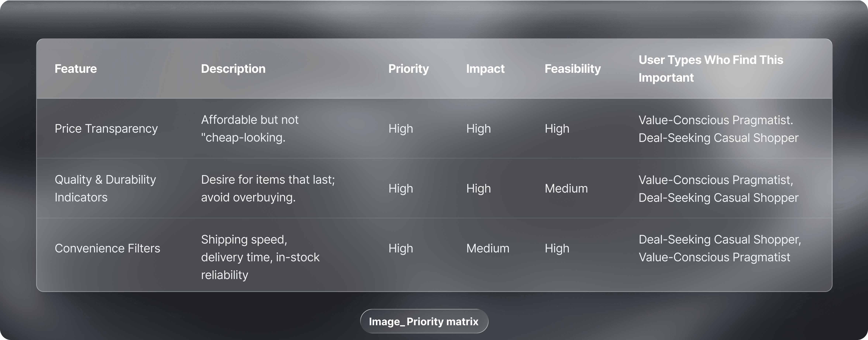Click the 'Affordable but not cheap-looking' description
Image resolution: width=868 pixels, height=340 pixels.
tap(249, 128)
